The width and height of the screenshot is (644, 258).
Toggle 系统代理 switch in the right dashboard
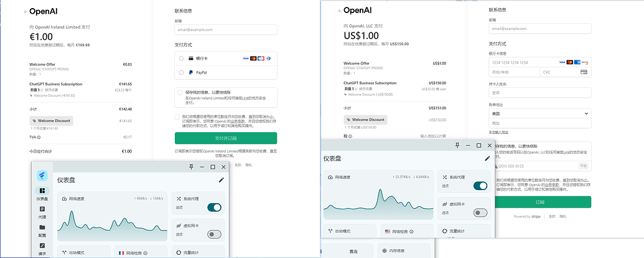[x=480, y=186]
